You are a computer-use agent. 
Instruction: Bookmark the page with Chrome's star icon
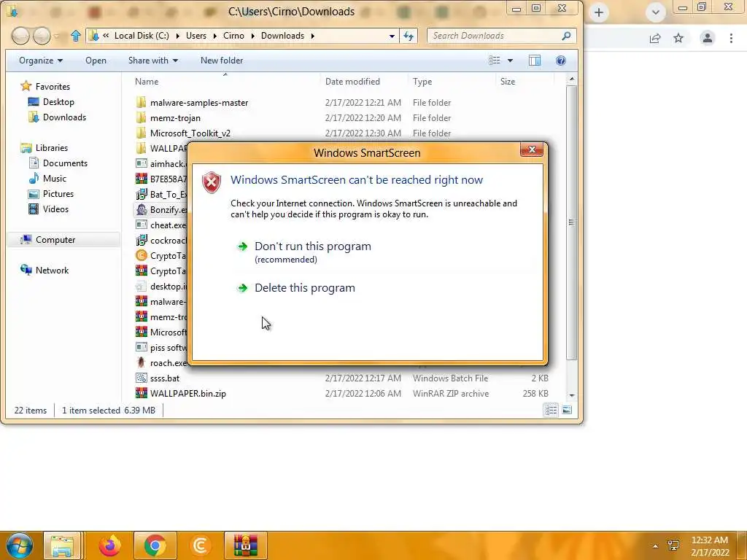pos(678,38)
